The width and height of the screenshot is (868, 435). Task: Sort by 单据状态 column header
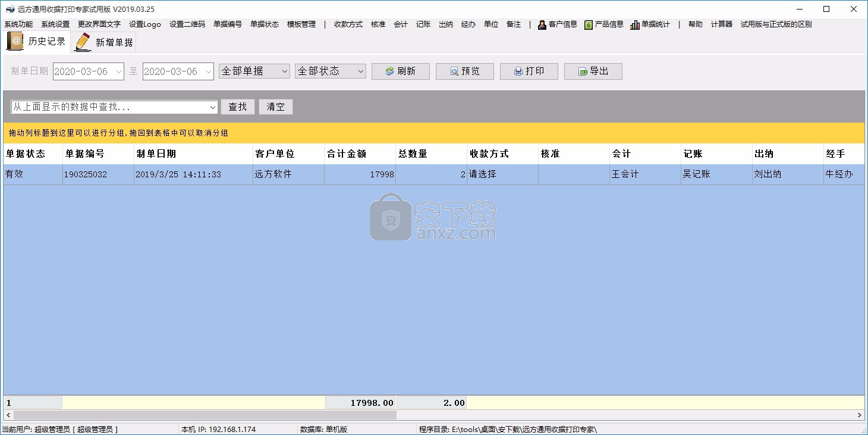pos(33,154)
